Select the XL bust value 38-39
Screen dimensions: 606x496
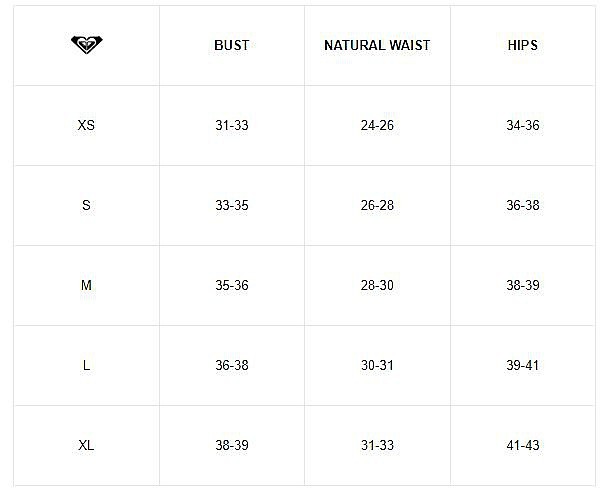232,445
